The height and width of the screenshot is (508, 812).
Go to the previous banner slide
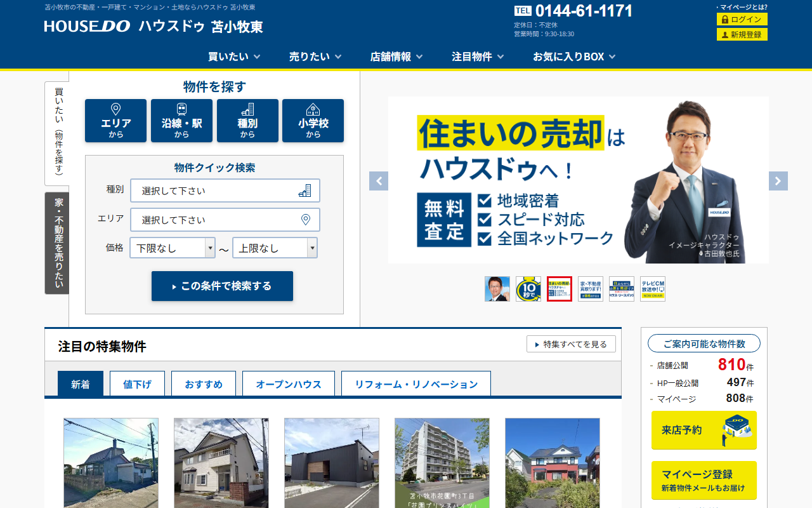tap(379, 181)
